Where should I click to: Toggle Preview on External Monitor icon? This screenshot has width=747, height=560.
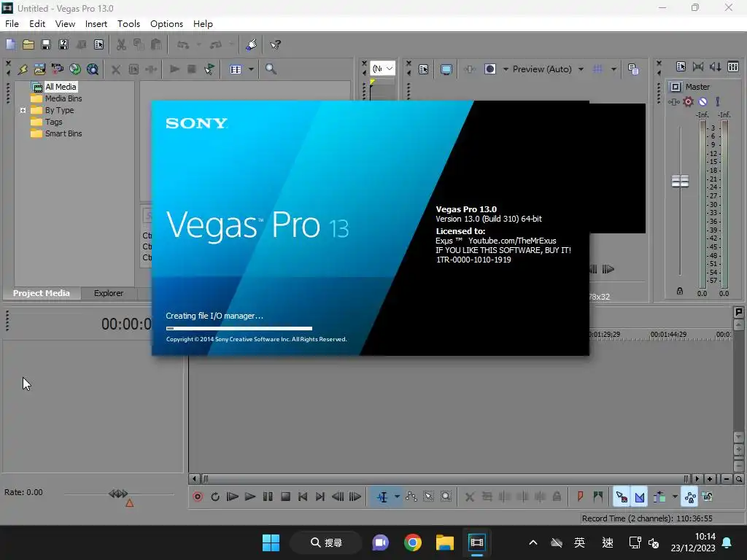[x=446, y=69]
